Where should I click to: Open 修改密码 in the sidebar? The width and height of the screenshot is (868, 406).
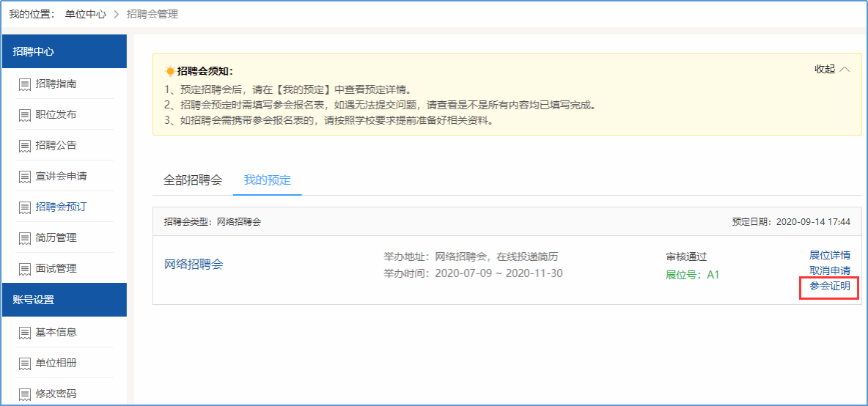click(56, 394)
